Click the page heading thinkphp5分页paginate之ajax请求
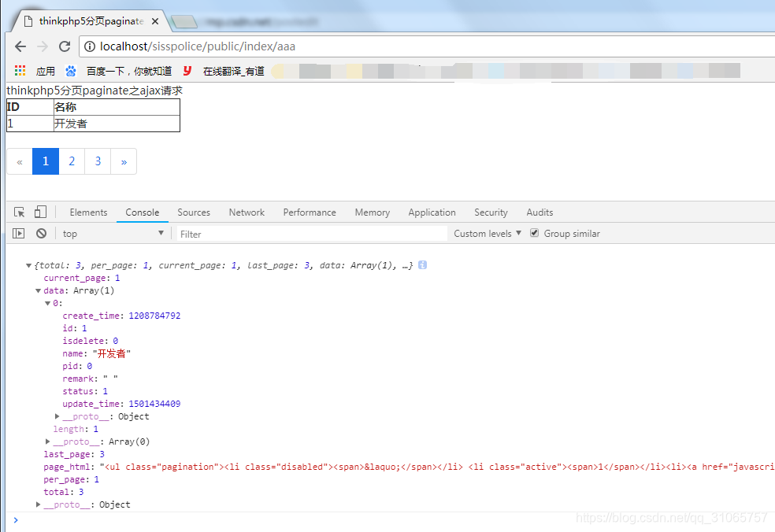The height and width of the screenshot is (532, 775). click(x=95, y=91)
